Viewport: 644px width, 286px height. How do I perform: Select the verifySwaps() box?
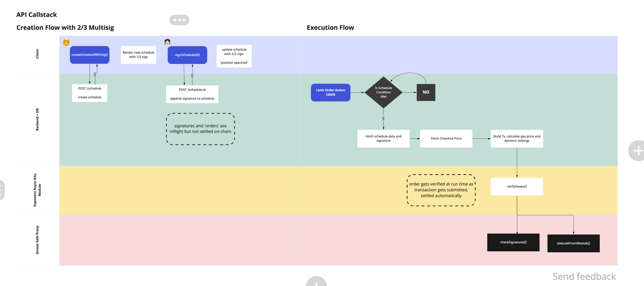516,186
